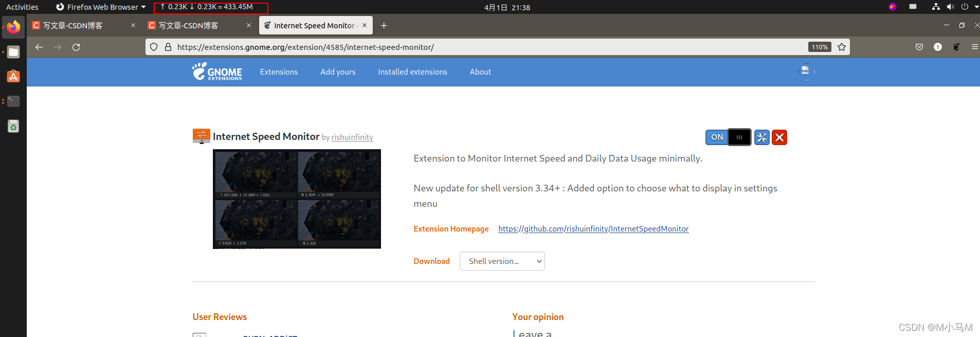Screen dimensions: 980x337
Task: Toggle the Internet Speed Monitor ON switch
Action: (x=728, y=137)
